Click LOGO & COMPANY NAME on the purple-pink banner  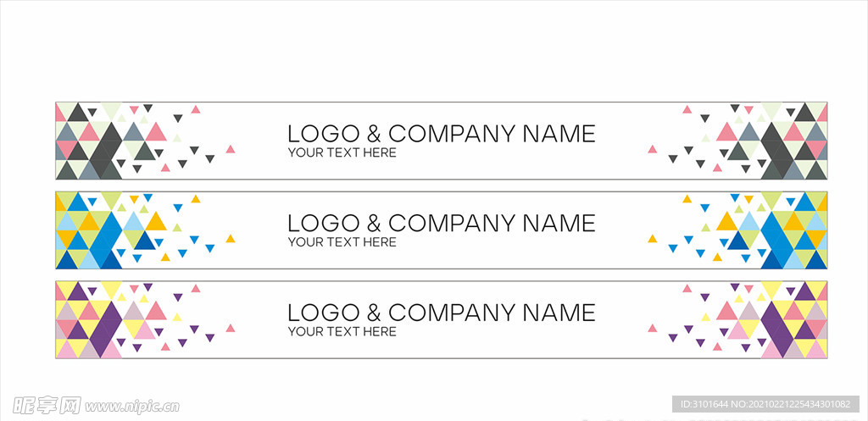[441, 313]
